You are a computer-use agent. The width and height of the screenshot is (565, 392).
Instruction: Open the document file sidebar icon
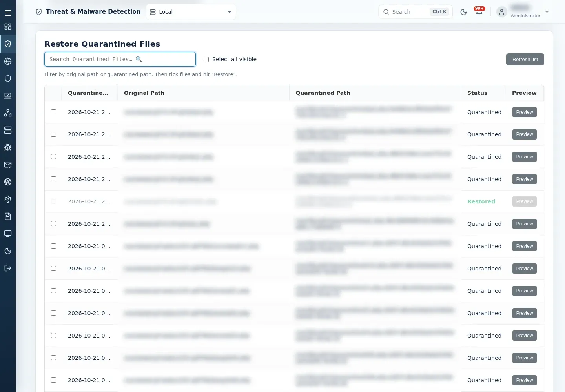pos(8,216)
